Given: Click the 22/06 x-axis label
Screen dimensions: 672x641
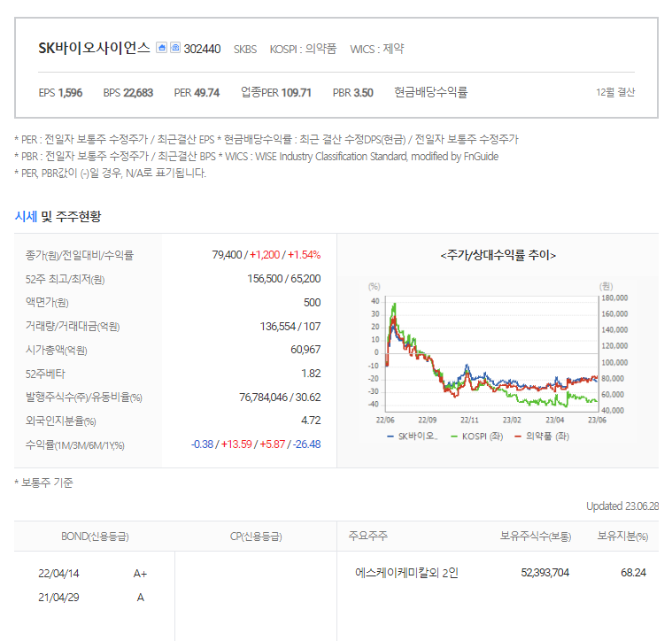Looking at the screenshot, I should [385, 420].
